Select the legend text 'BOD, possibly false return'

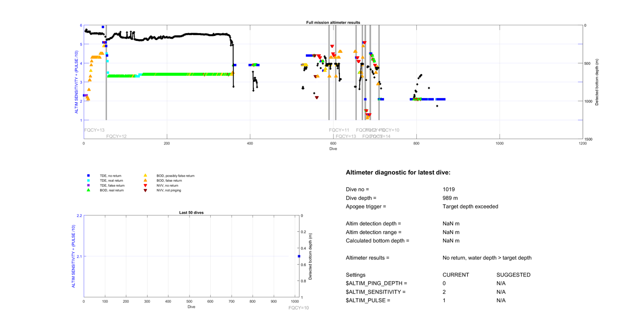coord(175,176)
